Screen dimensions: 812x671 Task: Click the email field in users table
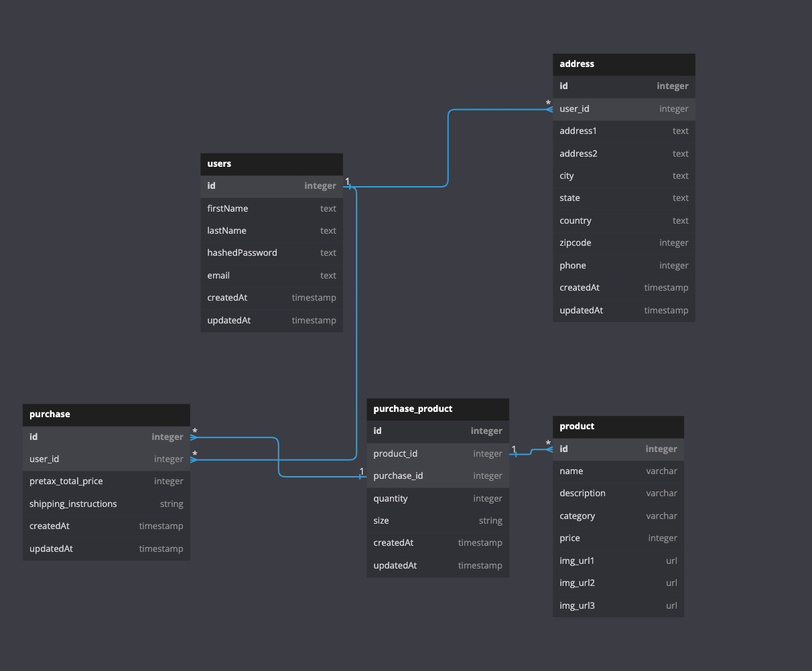pyautogui.click(x=271, y=275)
